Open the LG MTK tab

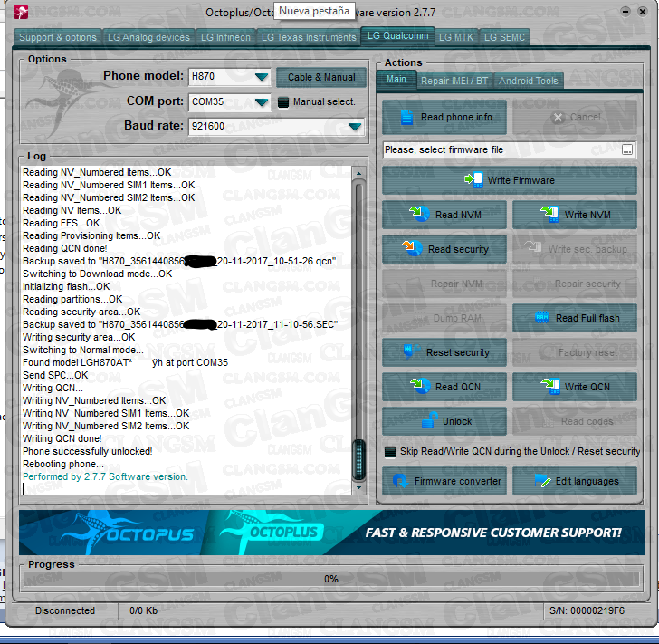coord(456,37)
